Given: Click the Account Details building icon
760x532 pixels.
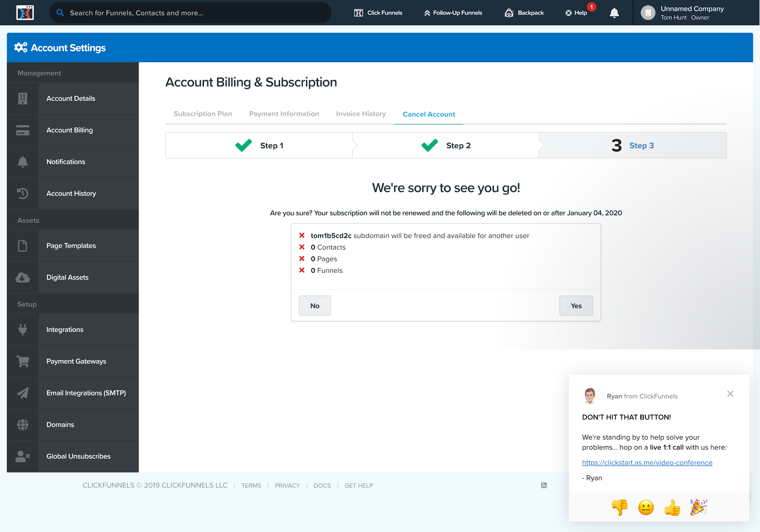Looking at the screenshot, I should 22,98.
